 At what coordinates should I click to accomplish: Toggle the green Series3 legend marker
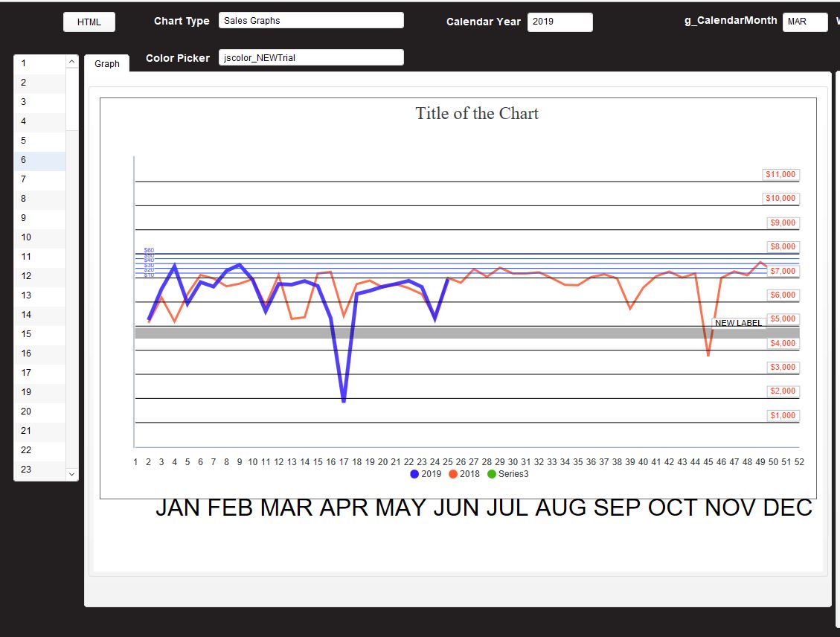click(491, 473)
